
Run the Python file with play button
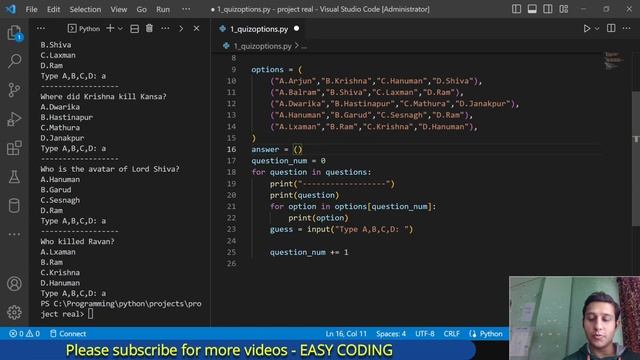click(x=587, y=29)
